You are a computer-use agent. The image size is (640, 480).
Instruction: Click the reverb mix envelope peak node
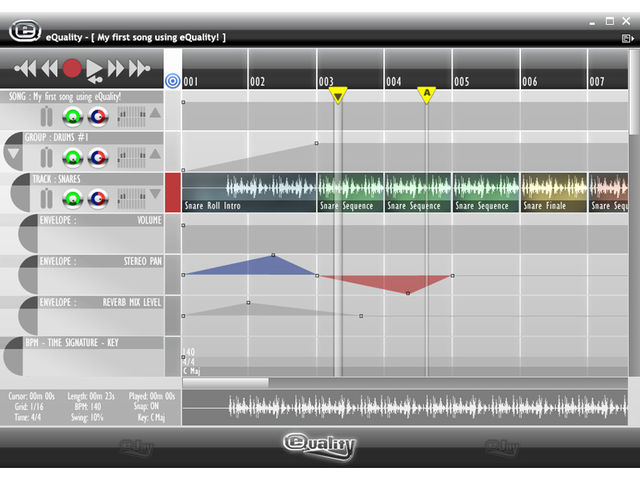[x=248, y=303]
